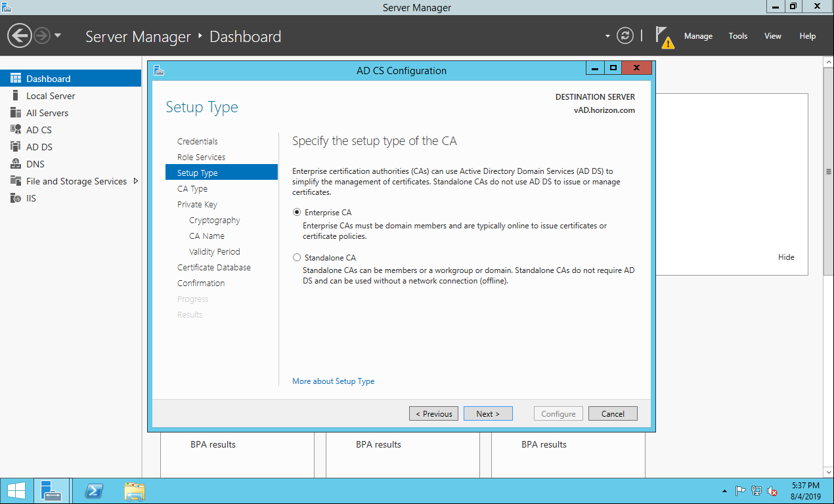
Task: Click the back navigation arrow icon
Action: point(20,35)
